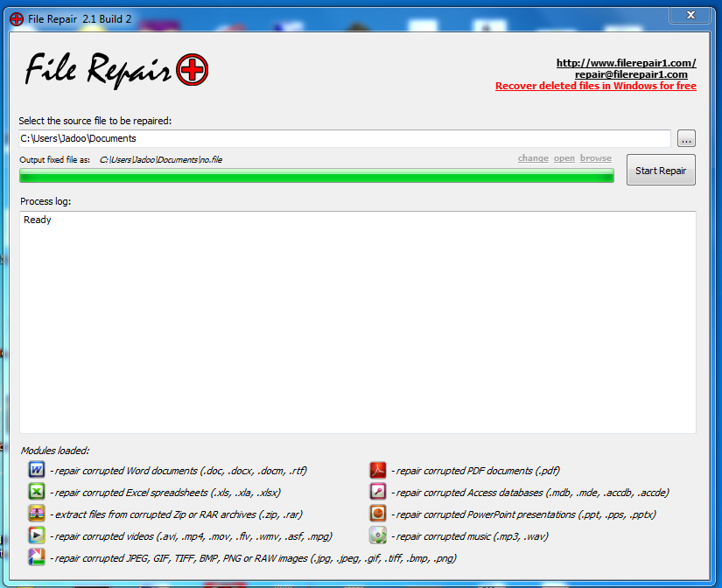Screen dimensions: 722x588
Task: Click the open output file link
Action: coord(564,157)
